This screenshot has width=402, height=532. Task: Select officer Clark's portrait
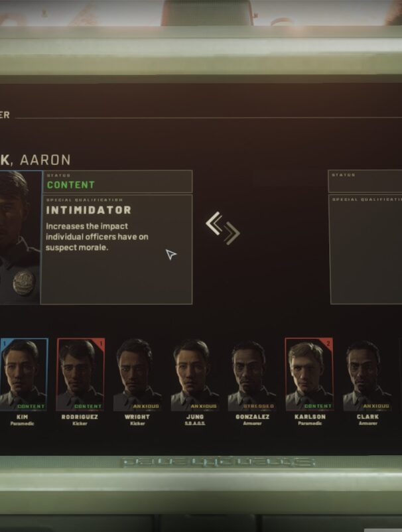pos(367,375)
